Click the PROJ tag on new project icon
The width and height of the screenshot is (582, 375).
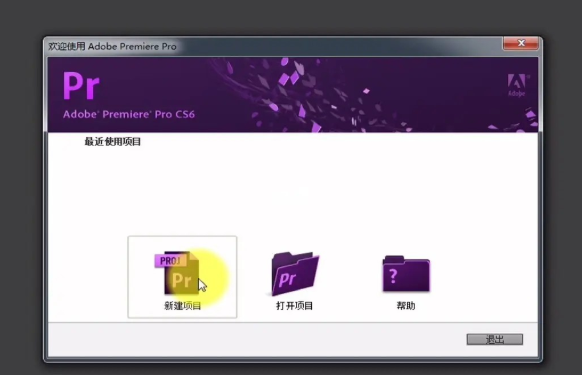tap(170, 261)
